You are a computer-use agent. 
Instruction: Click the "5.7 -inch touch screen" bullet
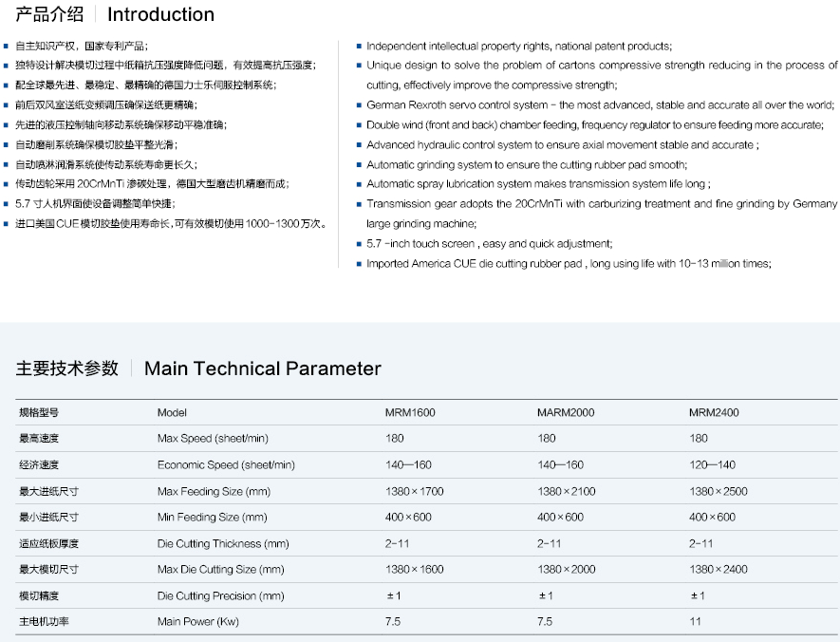tap(489, 244)
